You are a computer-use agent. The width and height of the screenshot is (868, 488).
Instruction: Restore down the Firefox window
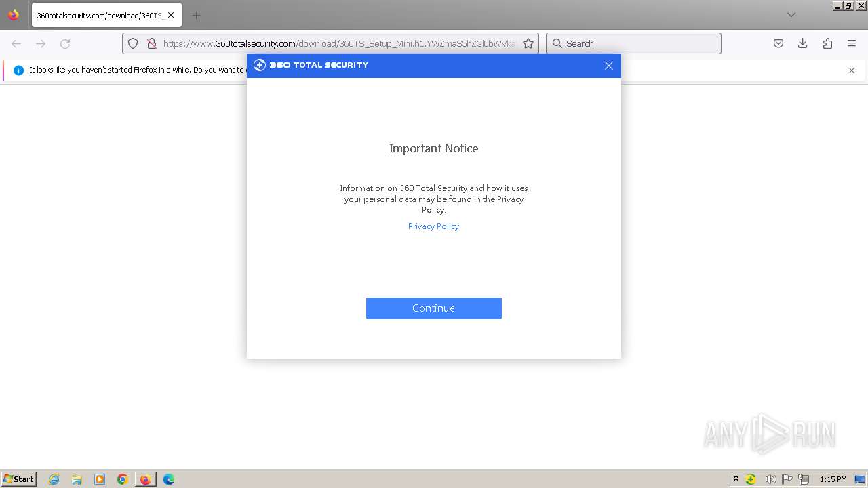coord(849,5)
